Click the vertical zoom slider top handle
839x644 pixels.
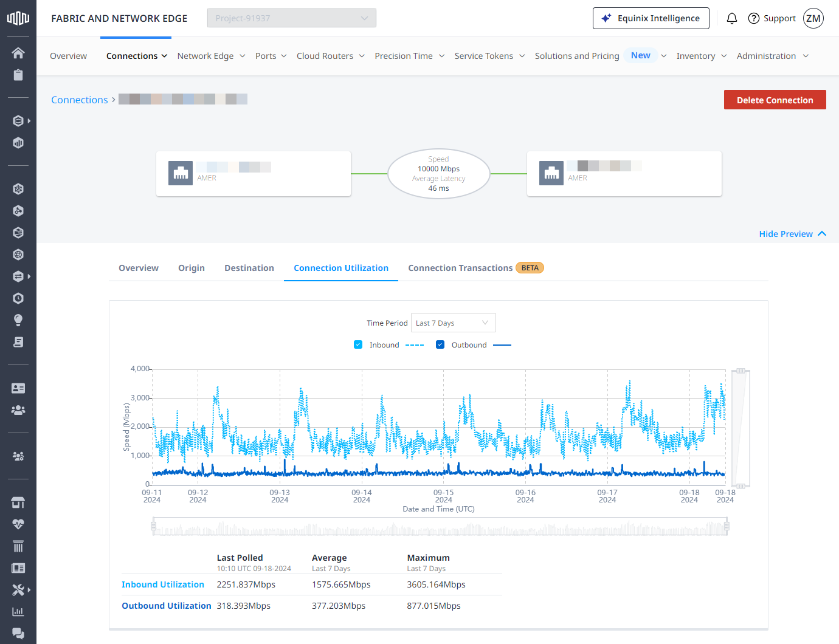741,371
